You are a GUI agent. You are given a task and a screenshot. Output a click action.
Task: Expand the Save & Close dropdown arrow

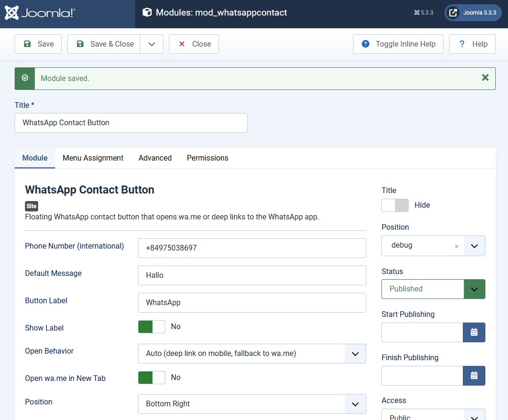click(152, 44)
